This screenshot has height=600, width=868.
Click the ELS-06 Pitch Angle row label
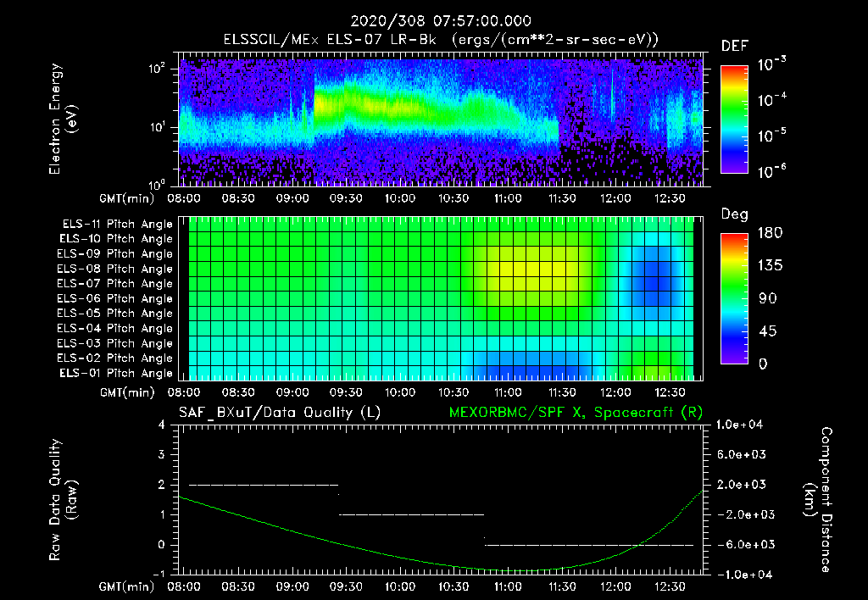114,298
